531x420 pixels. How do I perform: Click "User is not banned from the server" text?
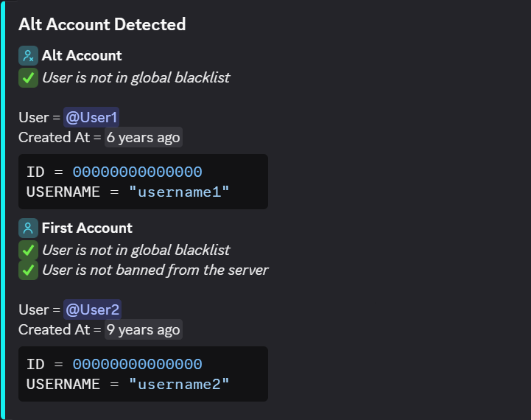(155, 270)
